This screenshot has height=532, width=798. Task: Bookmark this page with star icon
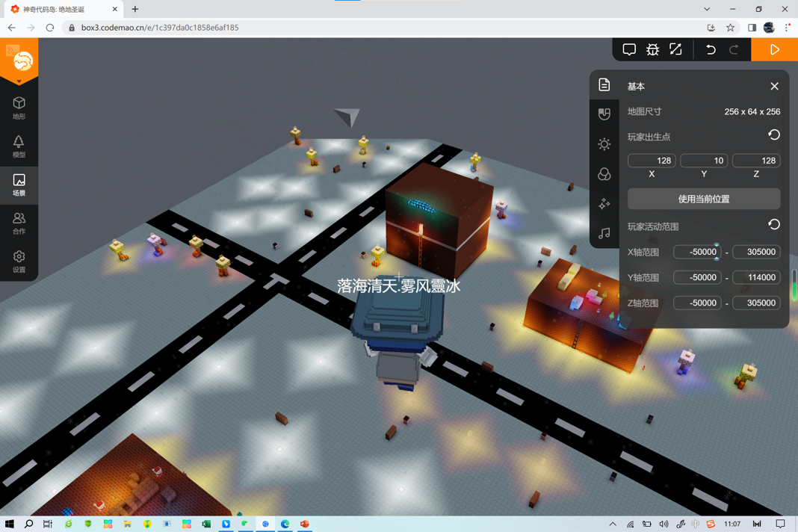click(x=730, y=28)
